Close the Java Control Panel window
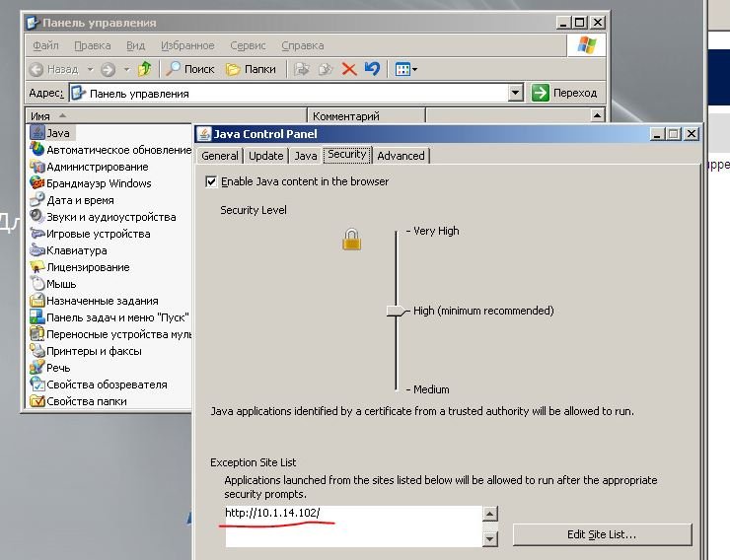730x560 pixels. tap(692, 134)
